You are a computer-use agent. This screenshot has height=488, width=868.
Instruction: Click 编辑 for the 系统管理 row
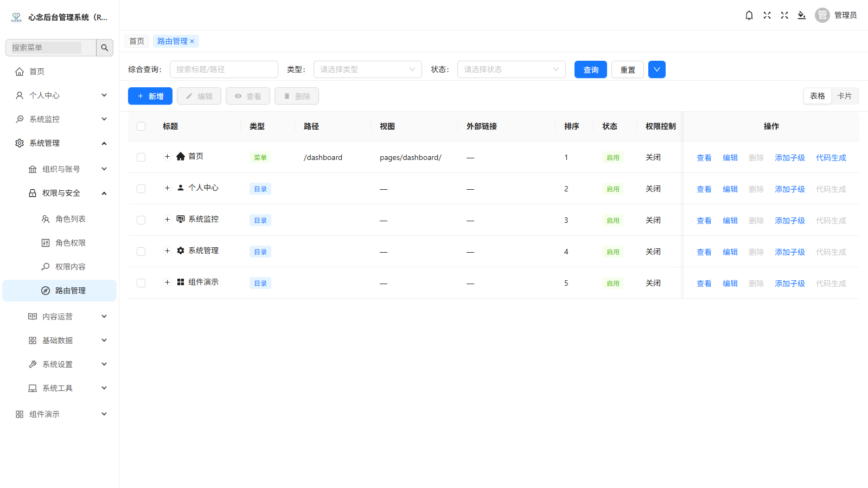pos(730,252)
